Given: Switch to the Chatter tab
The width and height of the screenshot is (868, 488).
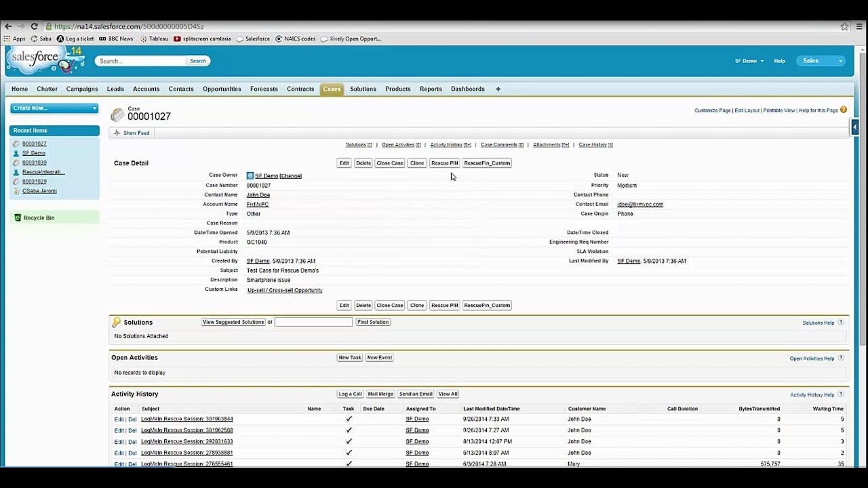Looking at the screenshot, I should pos(47,89).
